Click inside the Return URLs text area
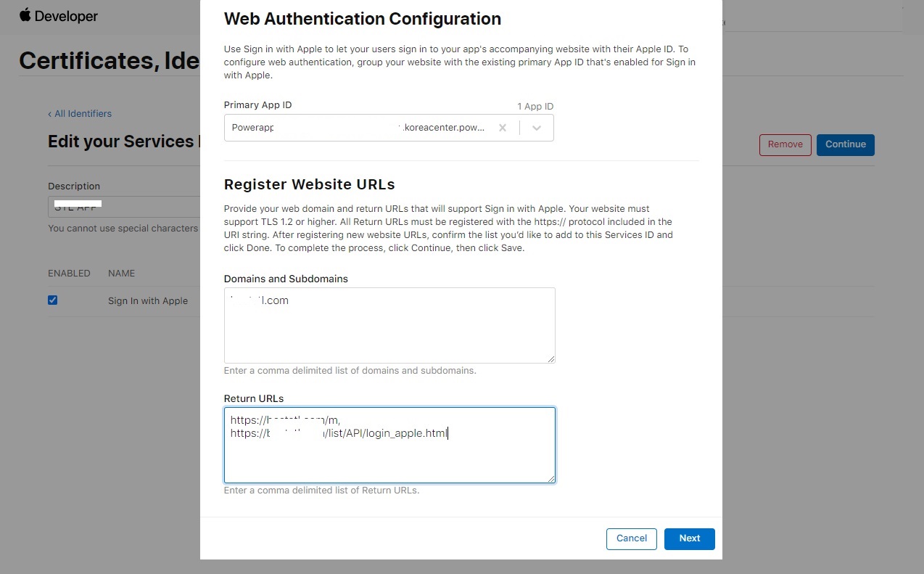This screenshot has height=574, width=924. coord(389,457)
